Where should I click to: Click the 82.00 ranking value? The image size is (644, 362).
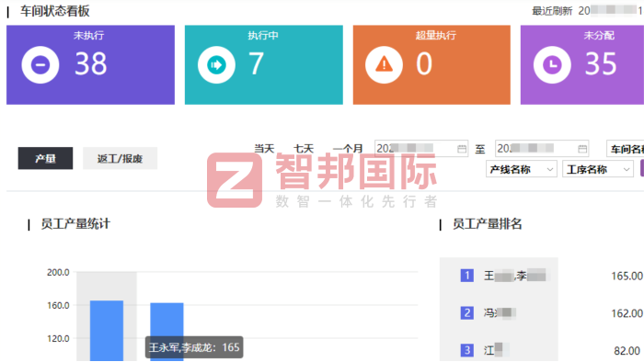point(627,351)
